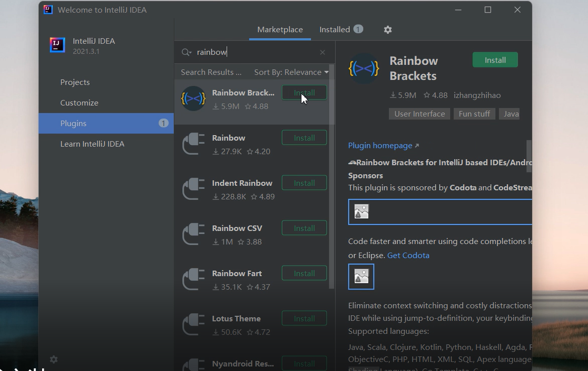The image size is (588, 371).
Task: Click the details pane vertical scrollbar
Action: tap(529, 156)
